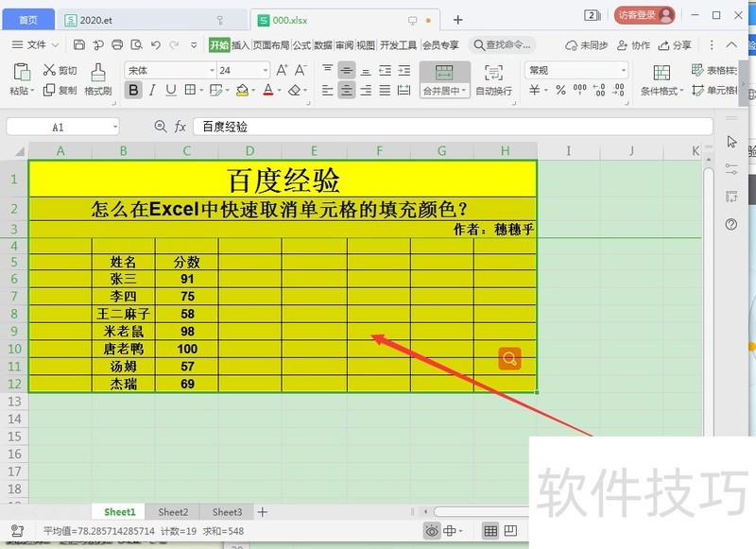Screen dimensions: 756x549
Task: Add a new sheet with plus
Action: point(263,512)
